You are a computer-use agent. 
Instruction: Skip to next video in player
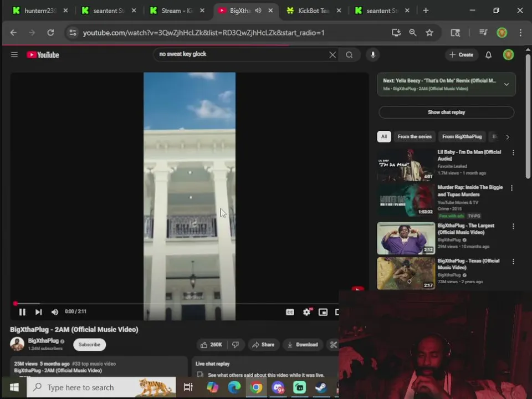pyautogui.click(x=38, y=312)
